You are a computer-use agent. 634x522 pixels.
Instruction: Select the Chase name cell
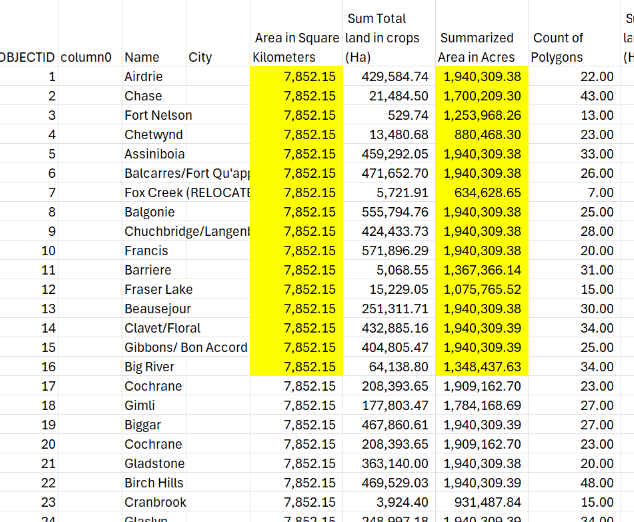click(x=143, y=96)
